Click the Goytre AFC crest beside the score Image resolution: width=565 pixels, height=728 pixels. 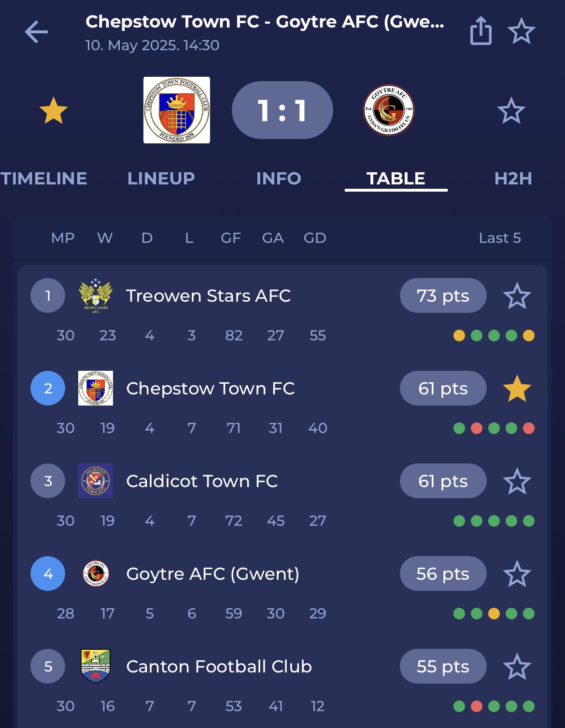pyautogui.click(x=389, y=110)
